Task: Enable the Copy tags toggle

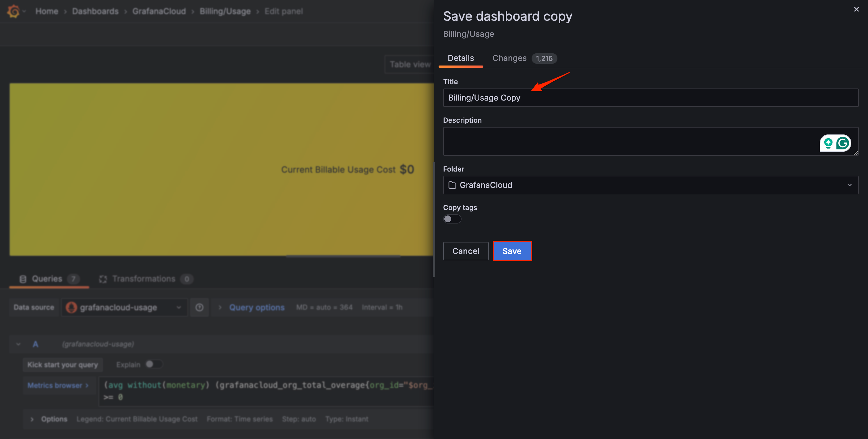Action: click(452, 219)
